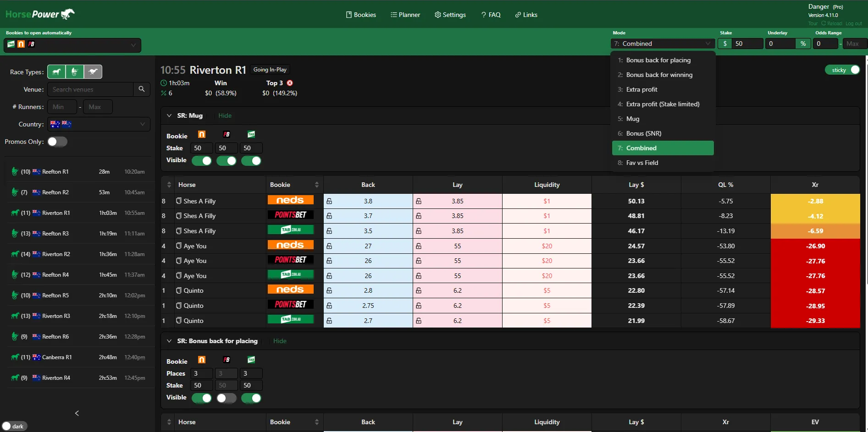Click the PointsBet logo in the Bookie row
The height and width of the screenshot is (432, 868).
(227, 134)
